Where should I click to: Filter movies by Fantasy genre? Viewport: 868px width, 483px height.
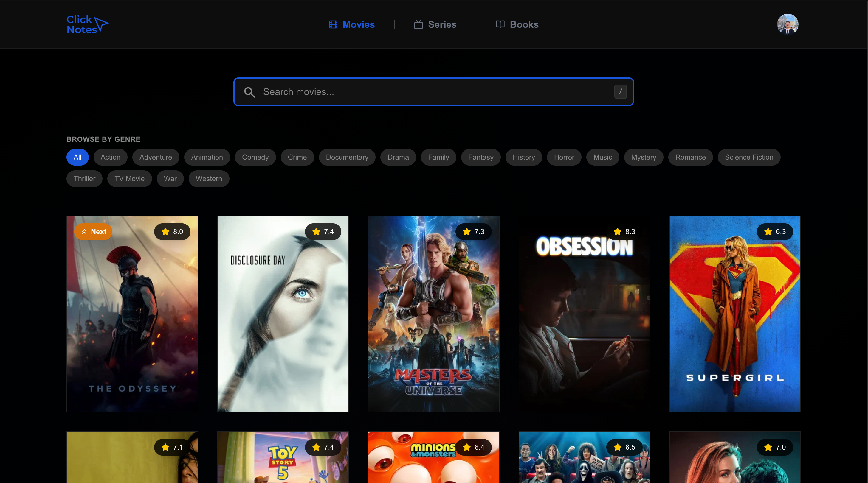click(481, 157)
